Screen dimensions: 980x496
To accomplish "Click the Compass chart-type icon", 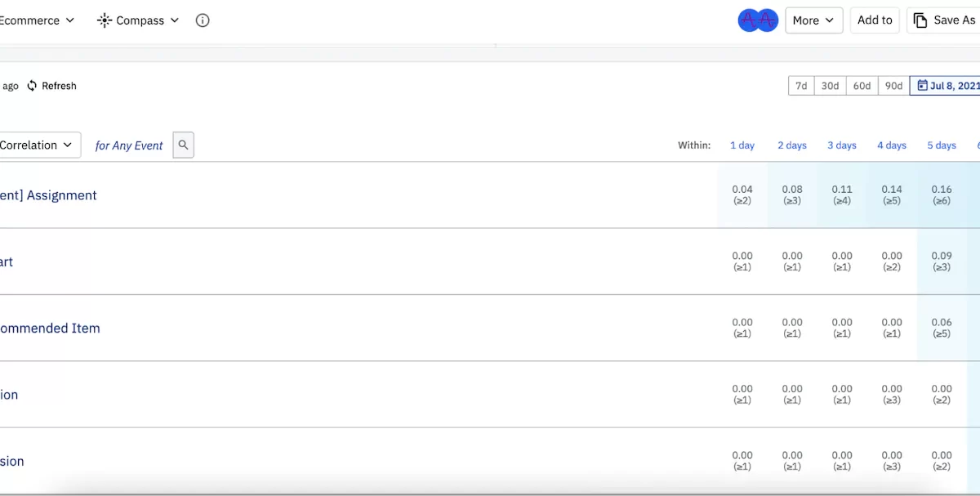I will coord(105,20).
